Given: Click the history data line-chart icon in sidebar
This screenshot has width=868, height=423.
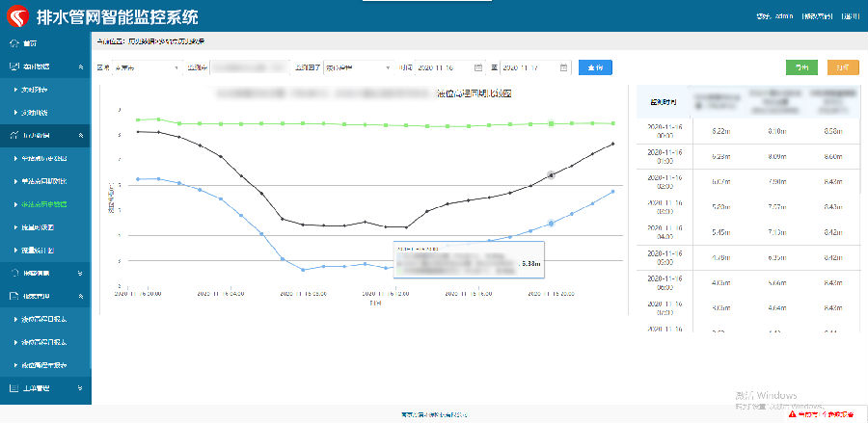Looking at the screenshot, I should 14,136.
